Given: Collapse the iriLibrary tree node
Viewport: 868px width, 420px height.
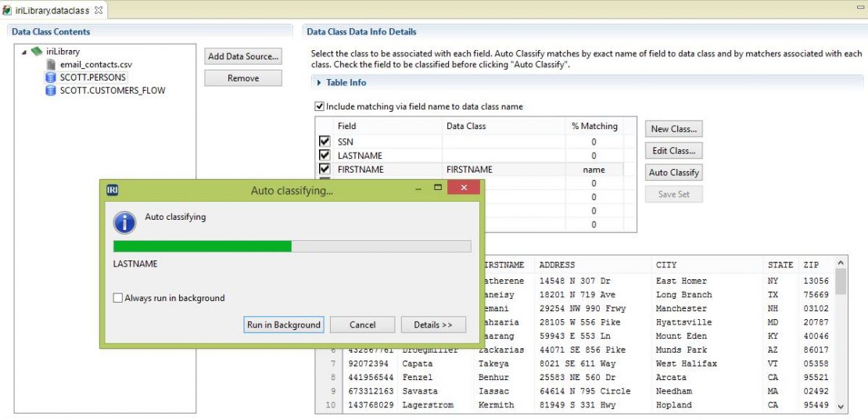Looking at the screenshot, I should click(24, 52).
